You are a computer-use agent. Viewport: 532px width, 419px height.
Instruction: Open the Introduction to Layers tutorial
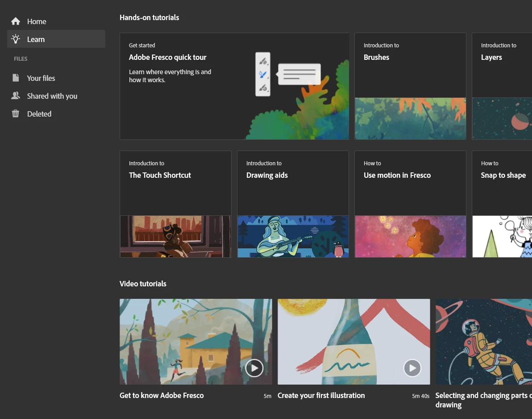(x=502, y=86)
